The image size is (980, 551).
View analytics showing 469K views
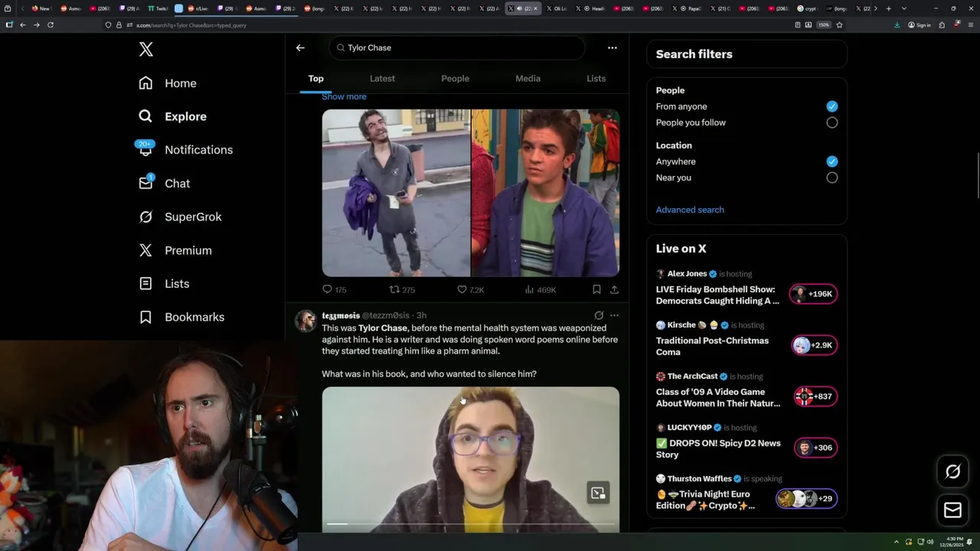(541, 289)
